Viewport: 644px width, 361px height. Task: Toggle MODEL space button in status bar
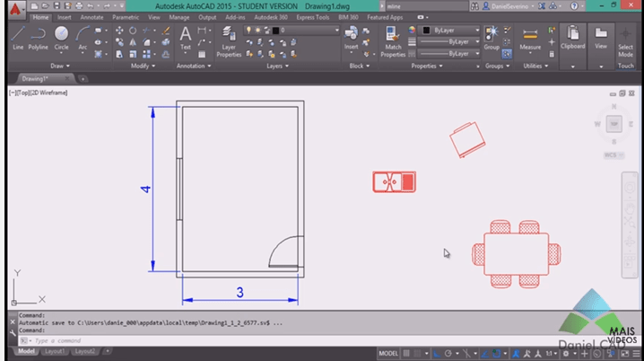[389, 353]
